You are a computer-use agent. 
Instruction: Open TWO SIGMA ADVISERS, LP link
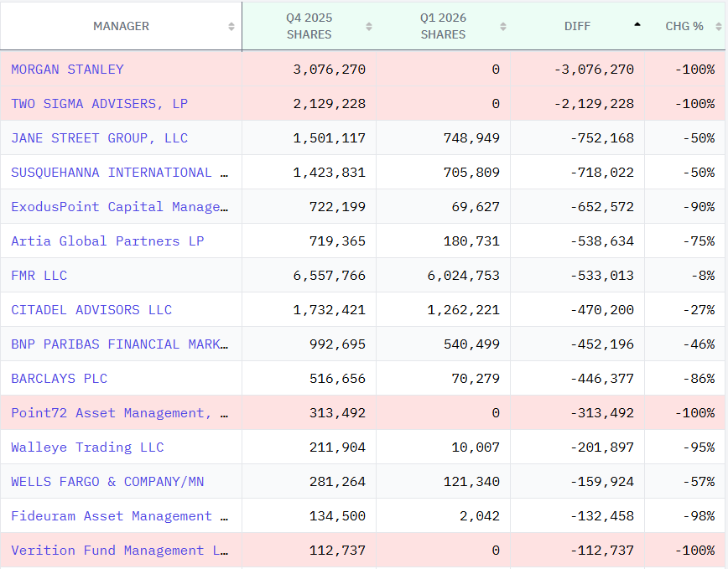99,103
